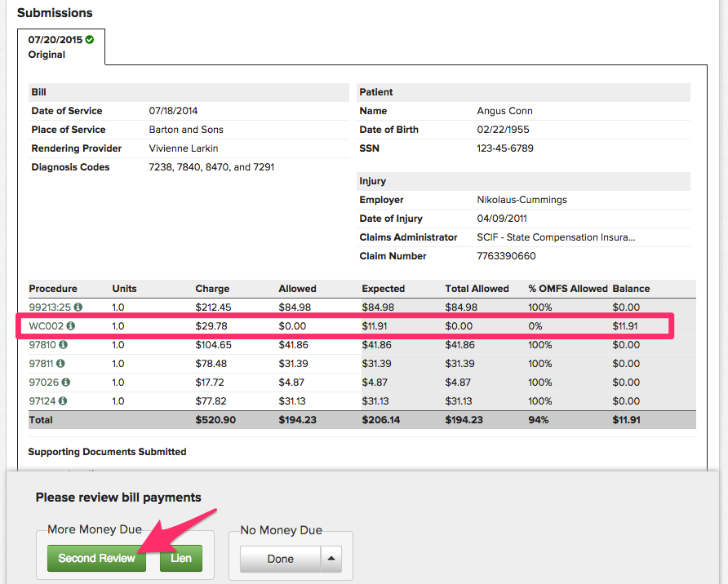This screenshot has width=728, height=584.
Task: Click total OMFS allowed 94%
Action: click(x=538, y=420)
